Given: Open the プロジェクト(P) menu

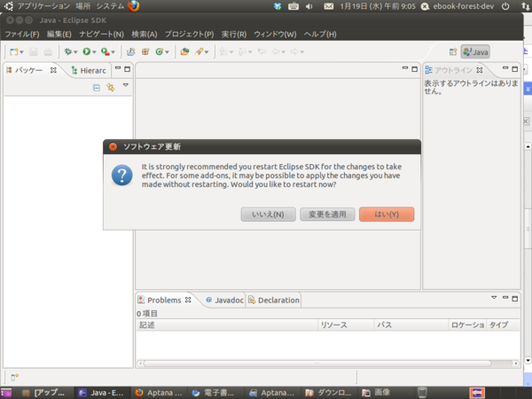Looking at the screenshot, I should click(190, 35).
